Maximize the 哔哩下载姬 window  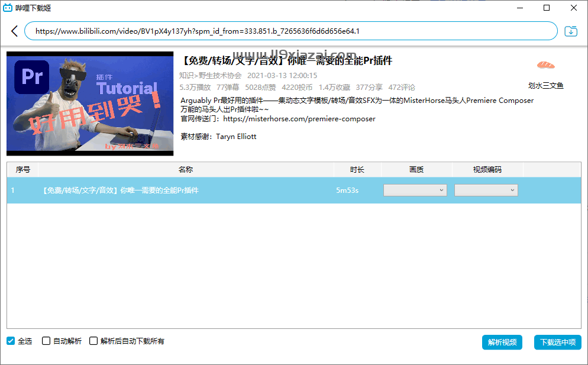(x=547, y=8)
